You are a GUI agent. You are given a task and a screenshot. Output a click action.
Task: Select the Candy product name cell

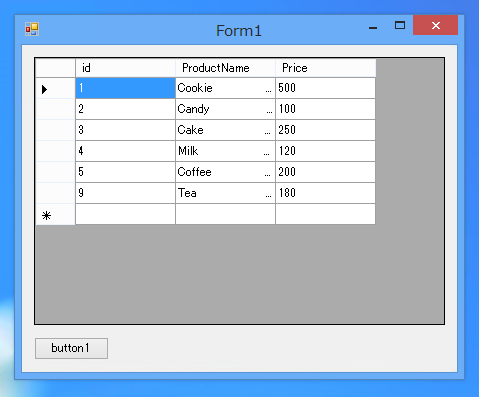pos(225,109)
